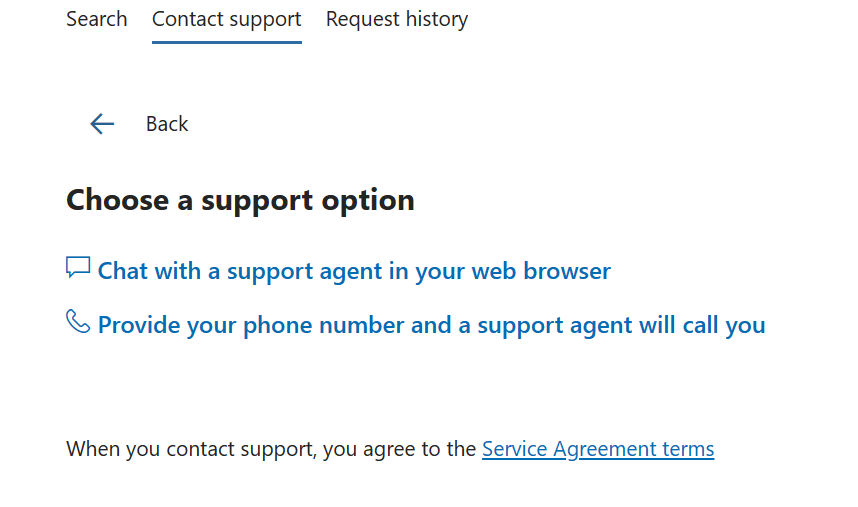Click the phone handset icon
The image size is (858, 507).
tap(78, 321)
